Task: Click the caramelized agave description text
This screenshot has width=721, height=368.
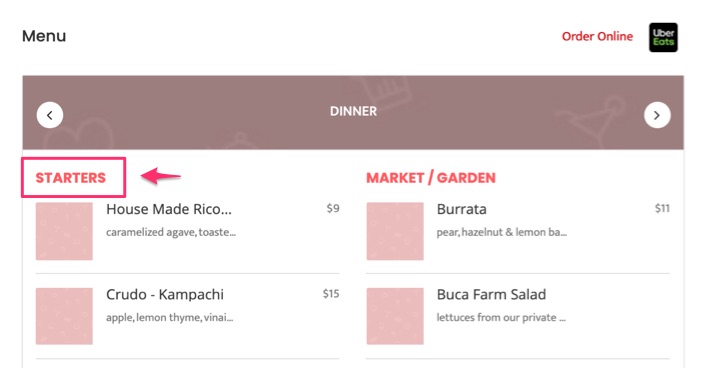Action: [x=171, y=232]
